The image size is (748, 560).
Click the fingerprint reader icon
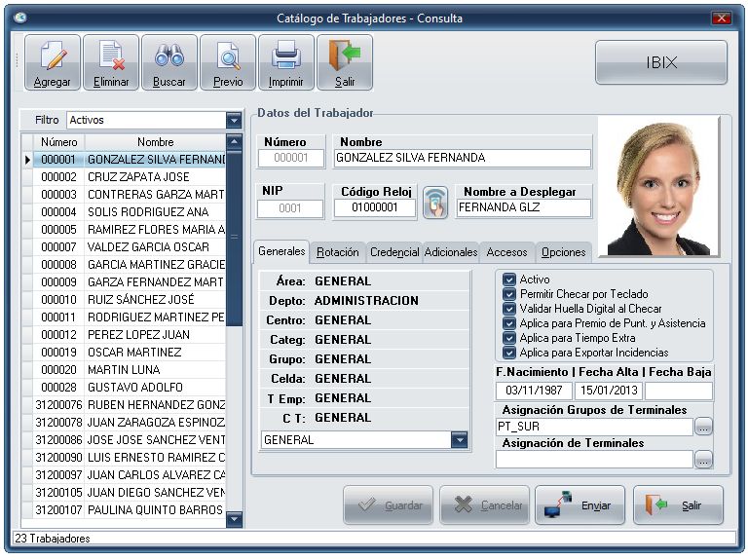435,203
